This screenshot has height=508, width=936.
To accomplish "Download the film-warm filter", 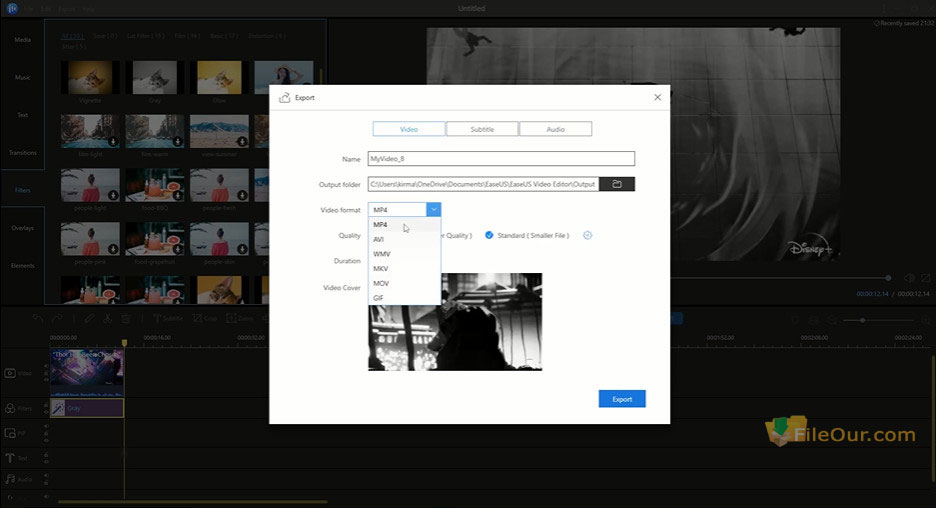I will (x=177, y=141).
